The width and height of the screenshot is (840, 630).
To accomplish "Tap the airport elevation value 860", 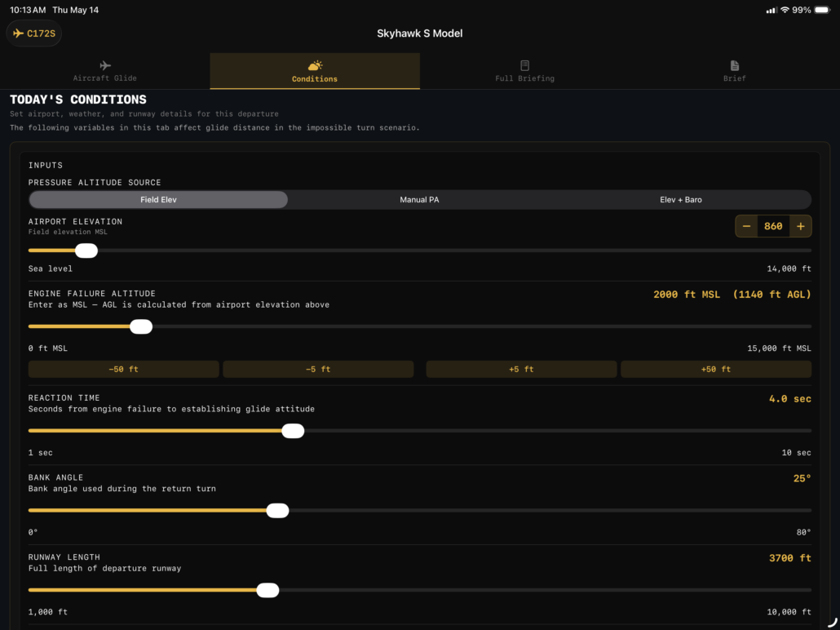I will [x=773, y=226].
